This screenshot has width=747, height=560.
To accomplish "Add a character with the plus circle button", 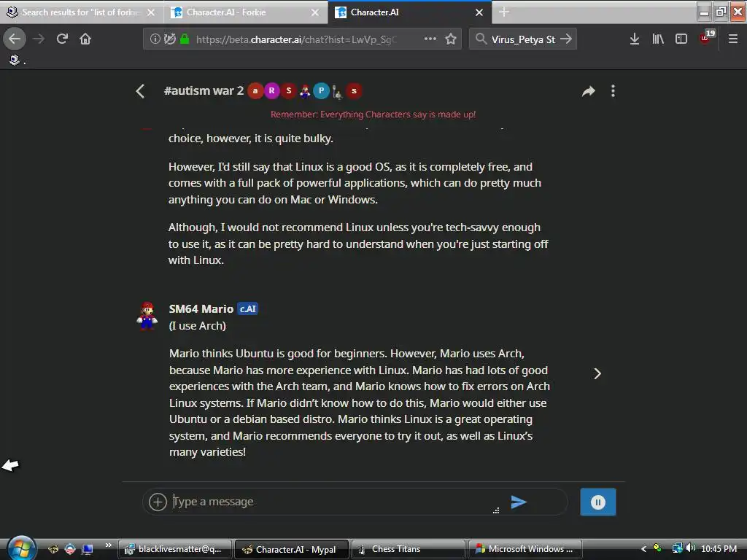I will pyautogui.click(x=158, y=502).
